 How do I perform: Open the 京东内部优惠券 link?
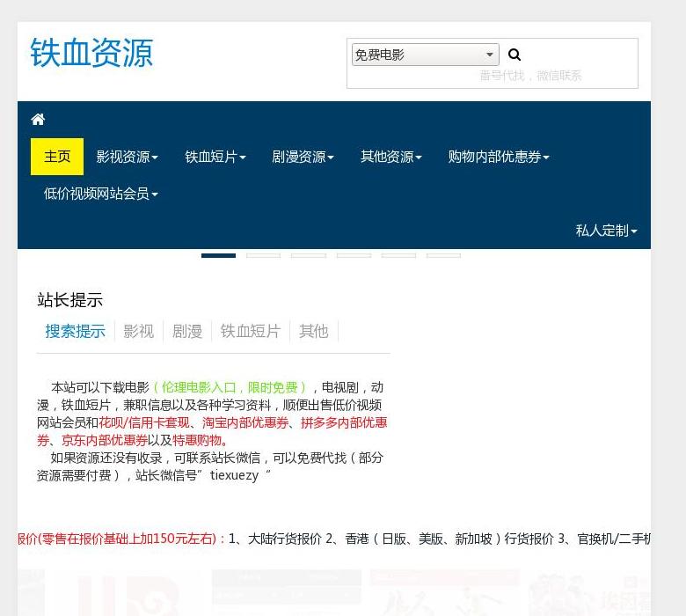click(105, 440)
